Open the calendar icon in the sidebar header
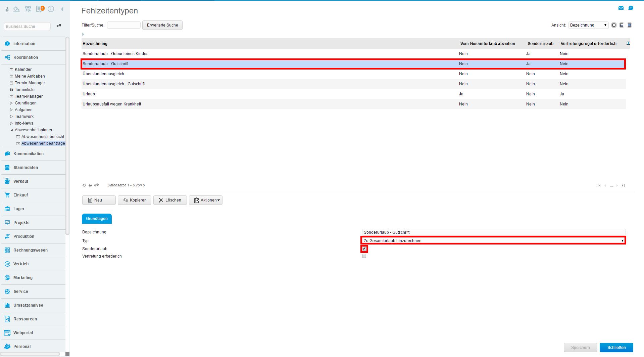The height and width of the screenshot is (357, 644). pyautogui.click(x=28, y=9)
